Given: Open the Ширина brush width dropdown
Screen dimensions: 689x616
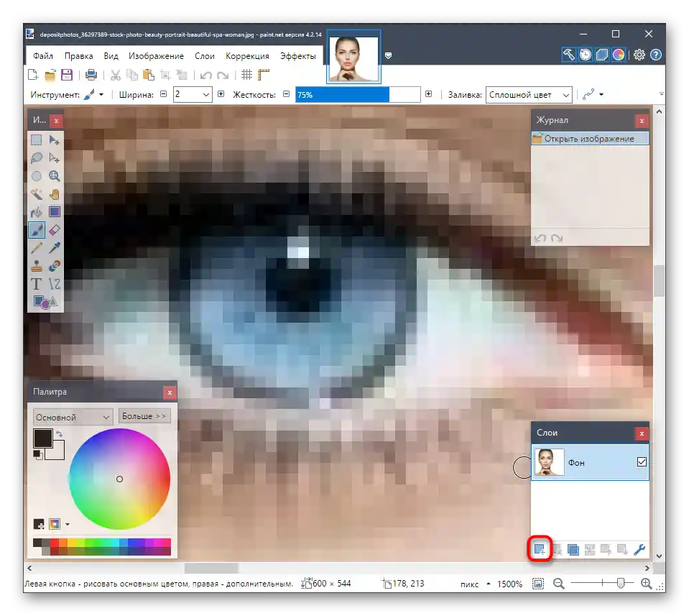Looking at the screenshot, I should pyautogui.click(x=205, y=95).
